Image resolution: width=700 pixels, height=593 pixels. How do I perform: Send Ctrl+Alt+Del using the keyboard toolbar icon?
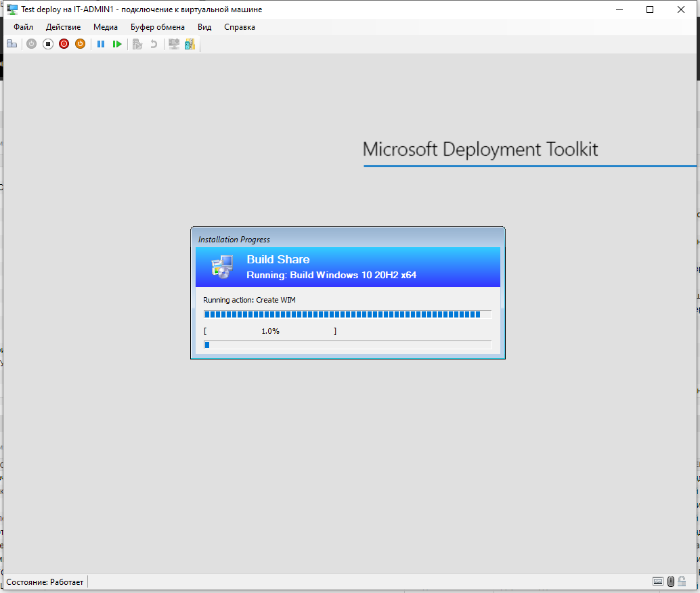[12, 44]
